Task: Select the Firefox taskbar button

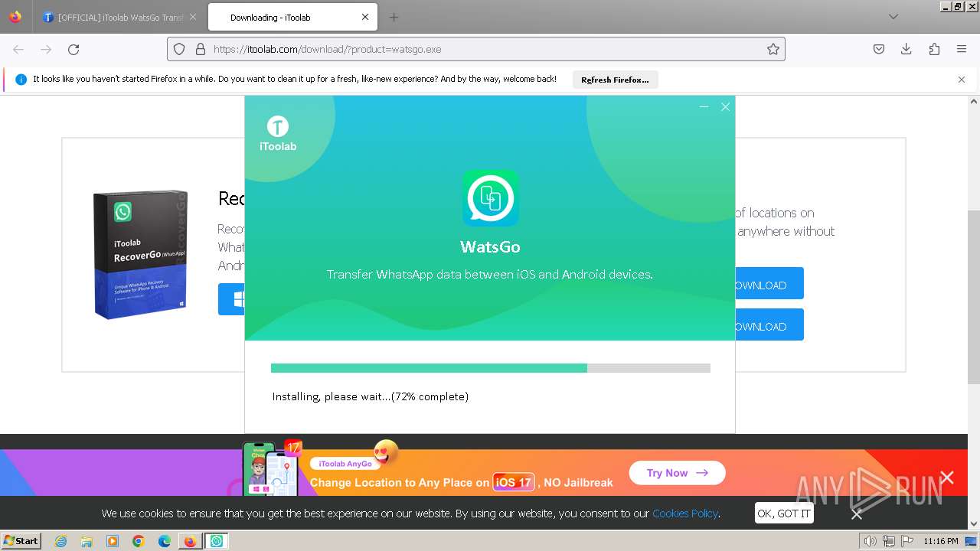Action: point(190,541)
